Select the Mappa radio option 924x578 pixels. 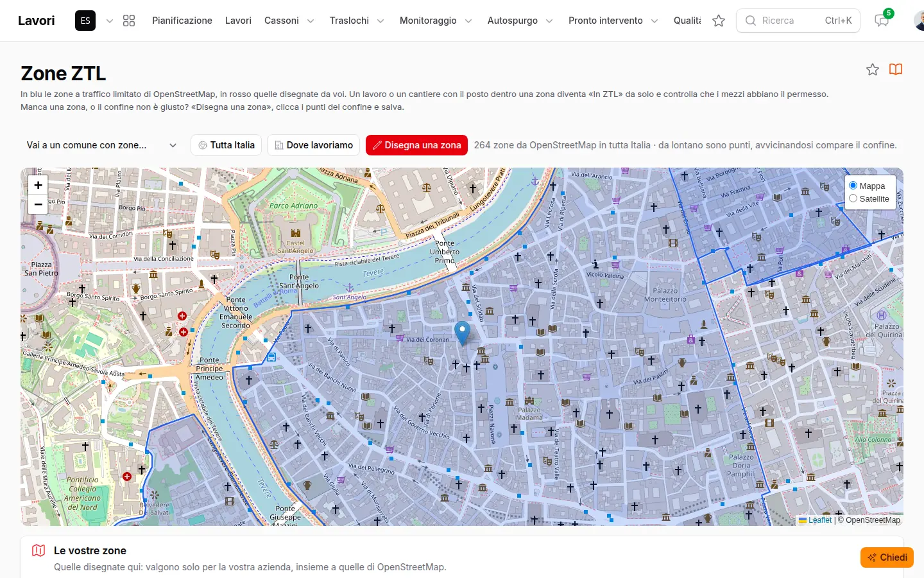coord(853,186)
